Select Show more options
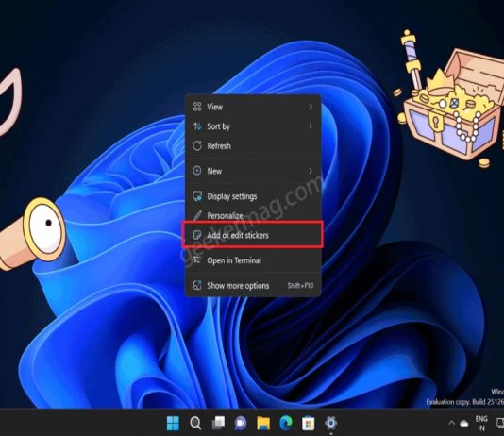Screen dimensions: 504x436 coord(253,285)
